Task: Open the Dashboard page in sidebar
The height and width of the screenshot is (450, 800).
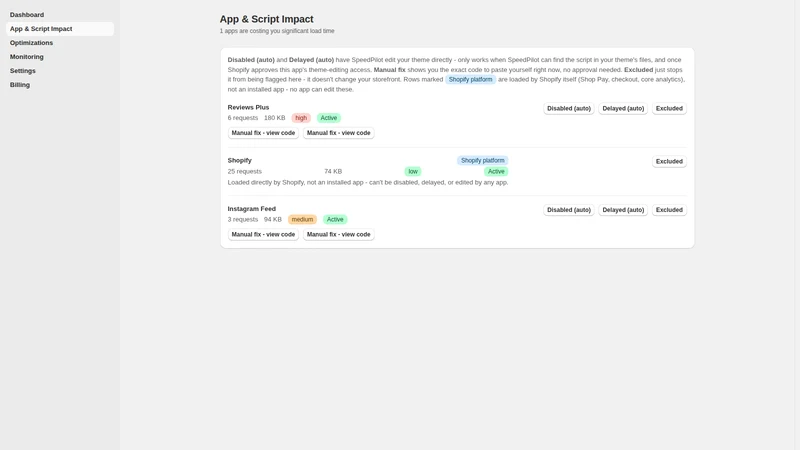Action: pos(27,15)
